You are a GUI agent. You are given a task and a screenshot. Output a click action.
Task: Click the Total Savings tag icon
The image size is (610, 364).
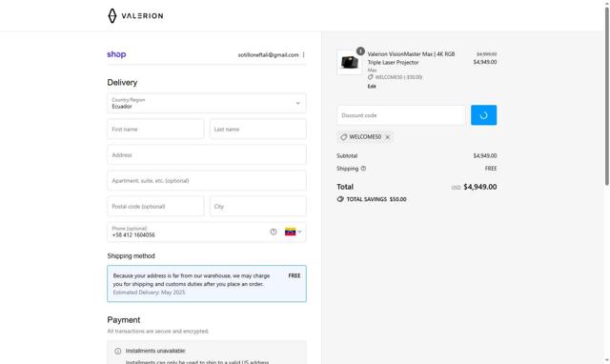coord(340,199)
